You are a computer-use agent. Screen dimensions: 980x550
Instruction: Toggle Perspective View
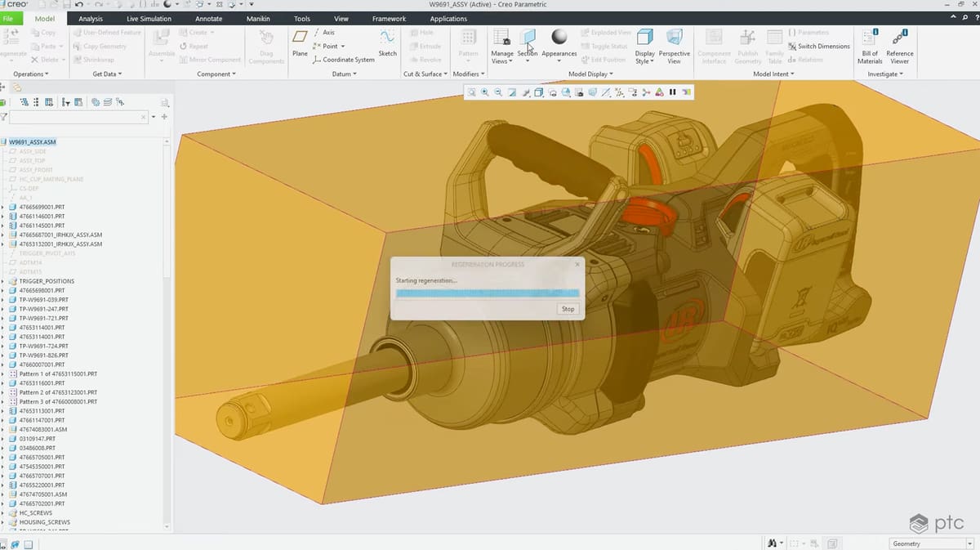pyautogui.click(x=674, y=46)
